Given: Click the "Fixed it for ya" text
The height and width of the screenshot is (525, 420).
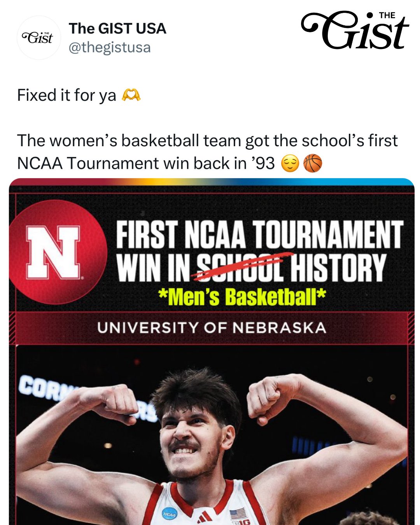Looking at the screenshot, I should (x=66, y=95).
